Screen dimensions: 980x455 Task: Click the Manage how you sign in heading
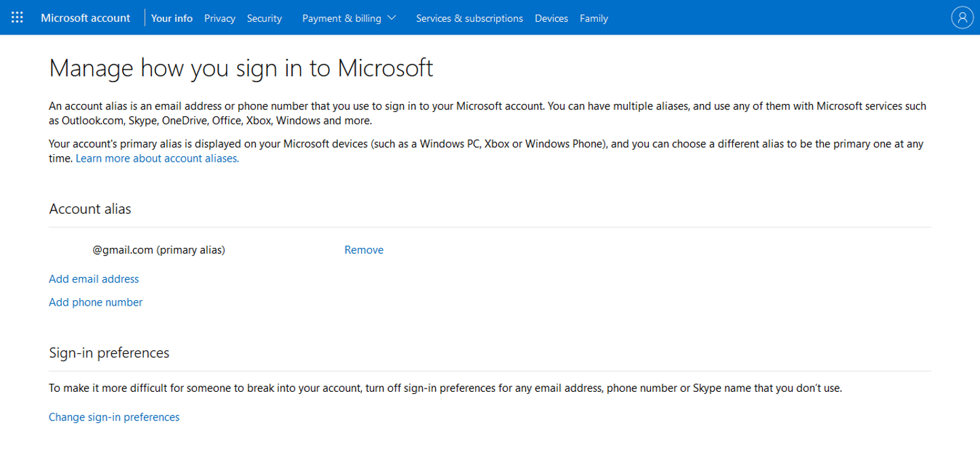[x=241, y=69]
